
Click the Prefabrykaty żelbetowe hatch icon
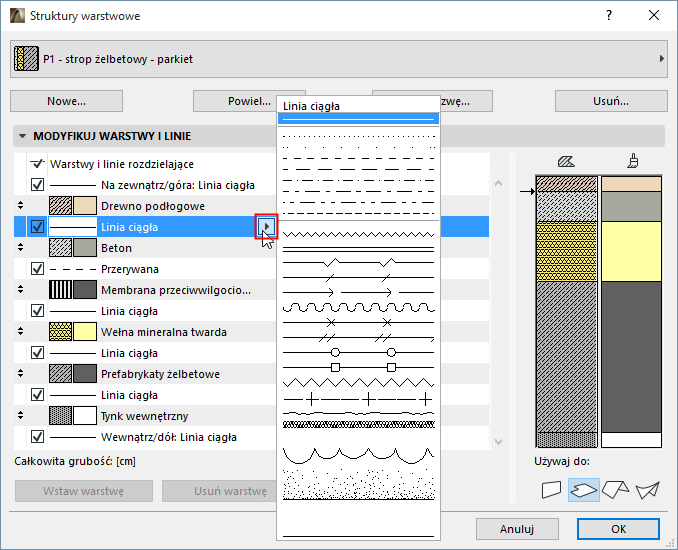pos(60,374)
